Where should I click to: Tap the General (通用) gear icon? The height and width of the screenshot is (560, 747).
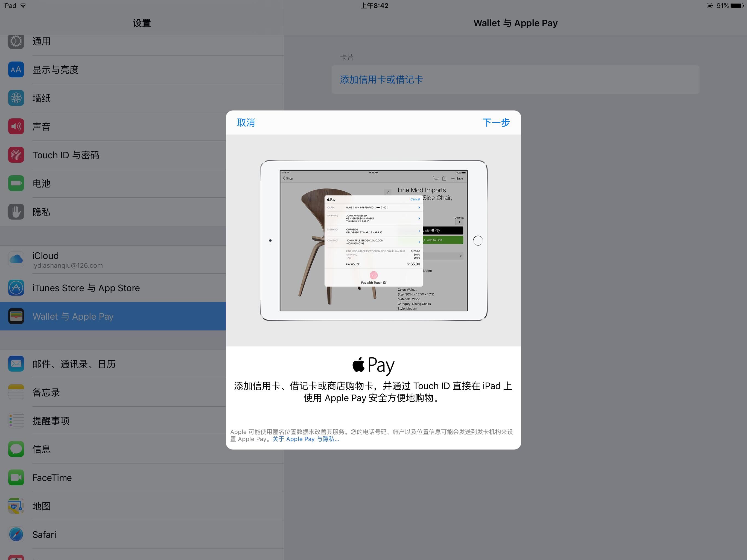[x=16, y=42]
